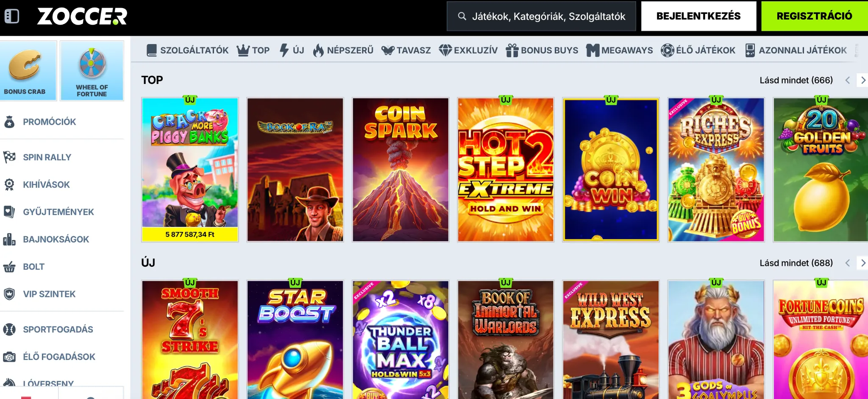
Task: Toggle the sidebar collapse icon
Action: click(x=12, y=16)
